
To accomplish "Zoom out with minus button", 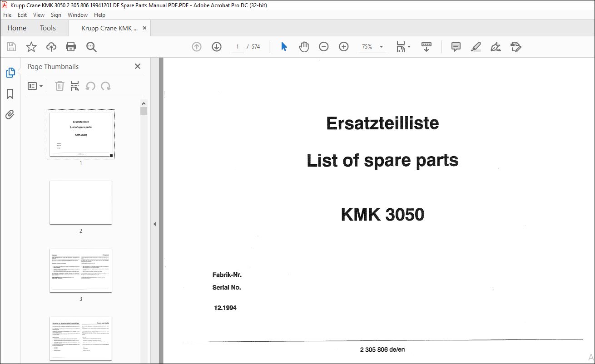I will click(x=324, y=47).
